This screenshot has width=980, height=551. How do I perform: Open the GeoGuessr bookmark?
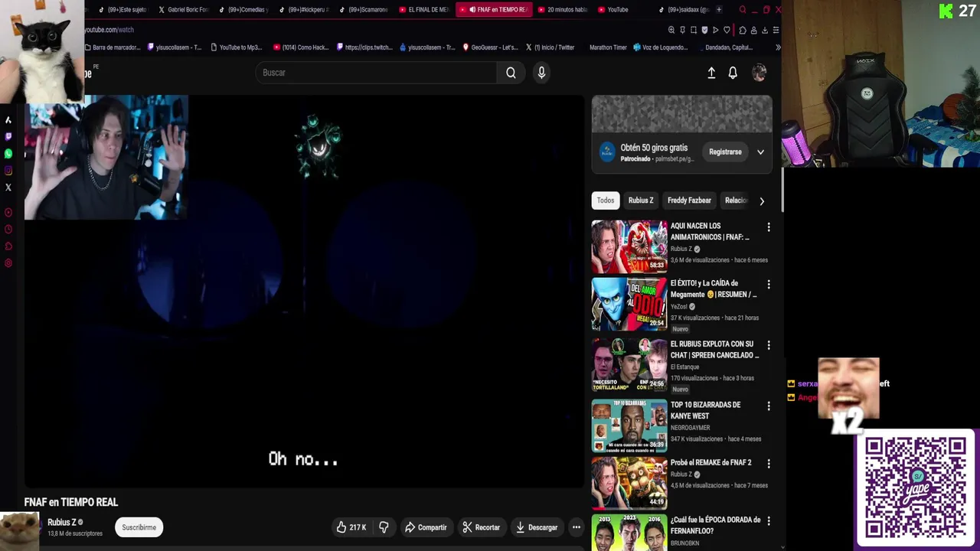[490, 47]
